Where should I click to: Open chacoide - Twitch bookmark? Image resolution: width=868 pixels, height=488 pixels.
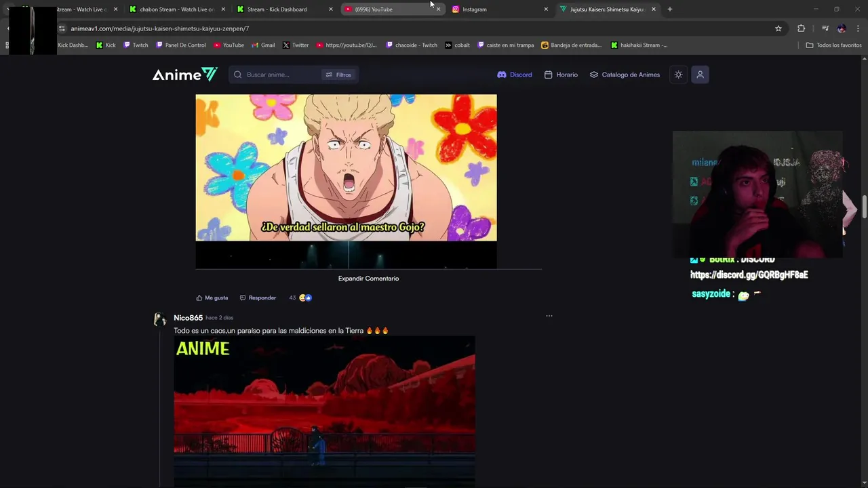pyautogui.click(x=412, y=45)
